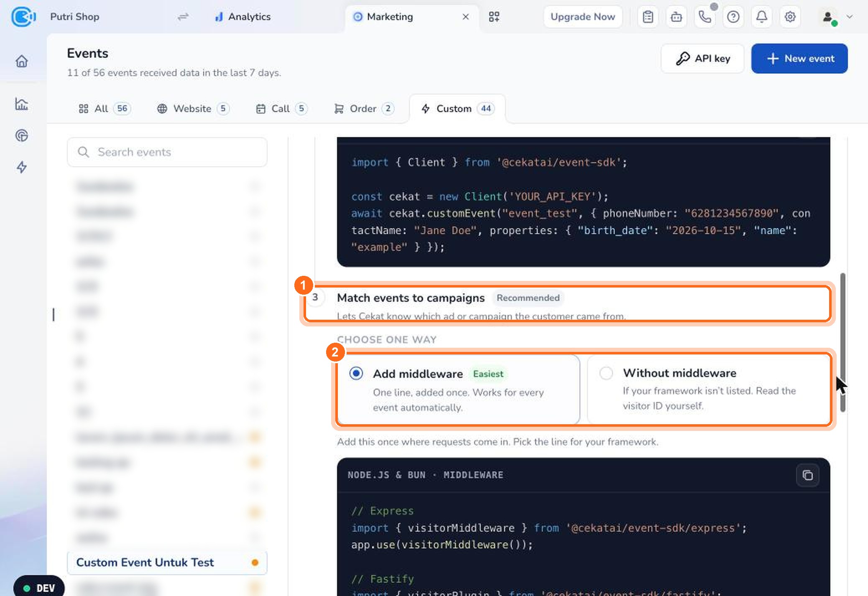The image size is (868, 596).
Task: Close the Marketing tab
Action: tap(466, 17)
